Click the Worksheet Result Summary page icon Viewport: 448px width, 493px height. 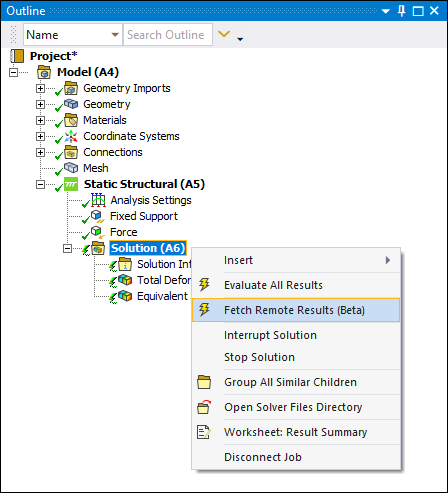coord(204,432)
